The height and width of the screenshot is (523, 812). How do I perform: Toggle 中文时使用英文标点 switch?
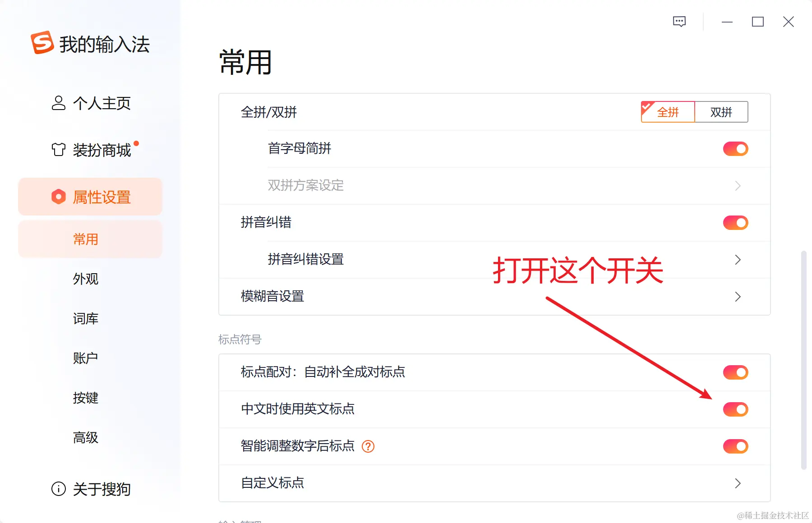(x=736, y=409)
